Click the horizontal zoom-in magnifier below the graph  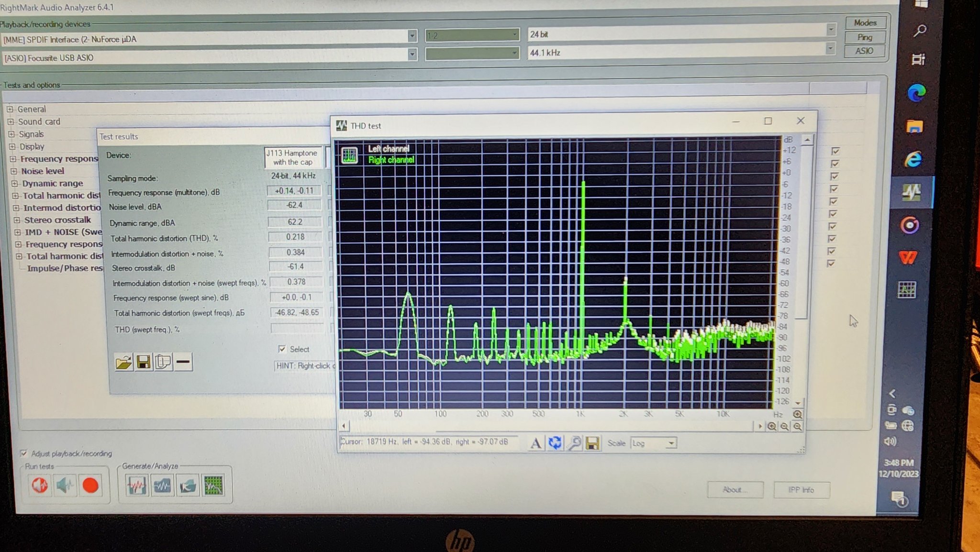coord(772,426)
